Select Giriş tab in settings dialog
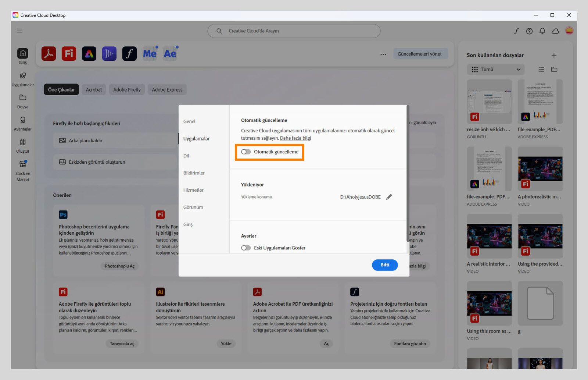The width and height of the screenshot is (588, 380). click(x=188, y=224)
